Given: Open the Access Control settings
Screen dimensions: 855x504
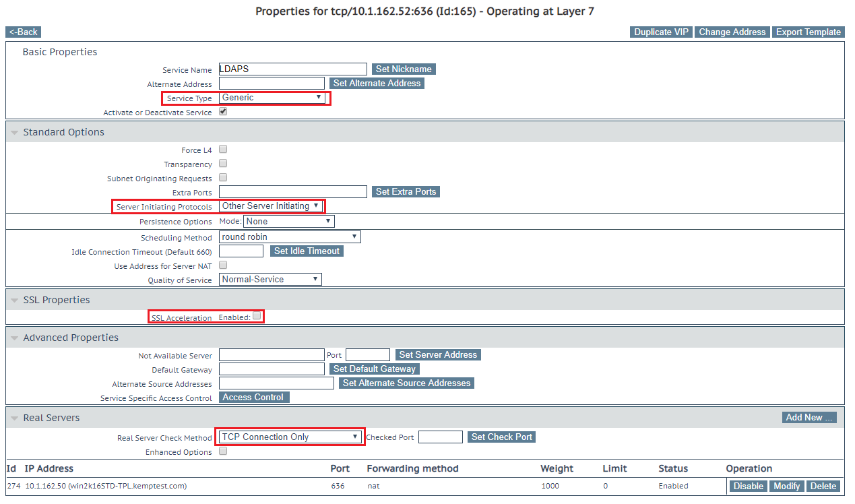Looking at the screenshot, I should tap(253, 397).
